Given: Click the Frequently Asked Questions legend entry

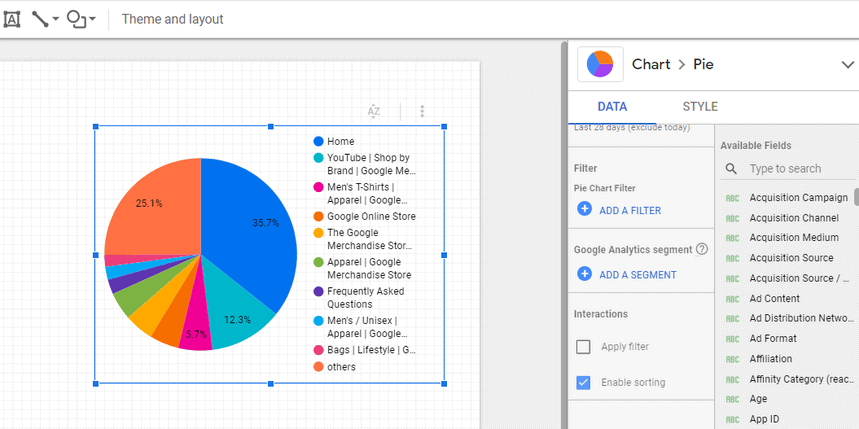Looking at the screenshot, I should [x=359, y=298].
